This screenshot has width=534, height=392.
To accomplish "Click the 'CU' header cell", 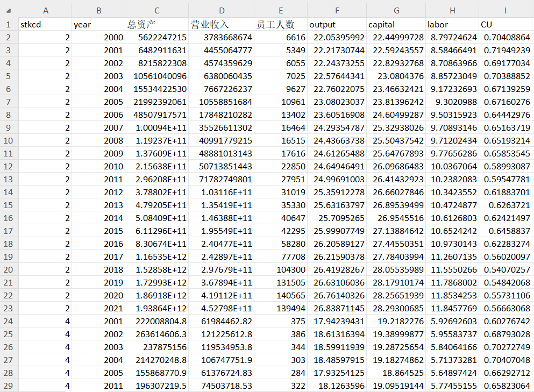I will click(505, 25).
